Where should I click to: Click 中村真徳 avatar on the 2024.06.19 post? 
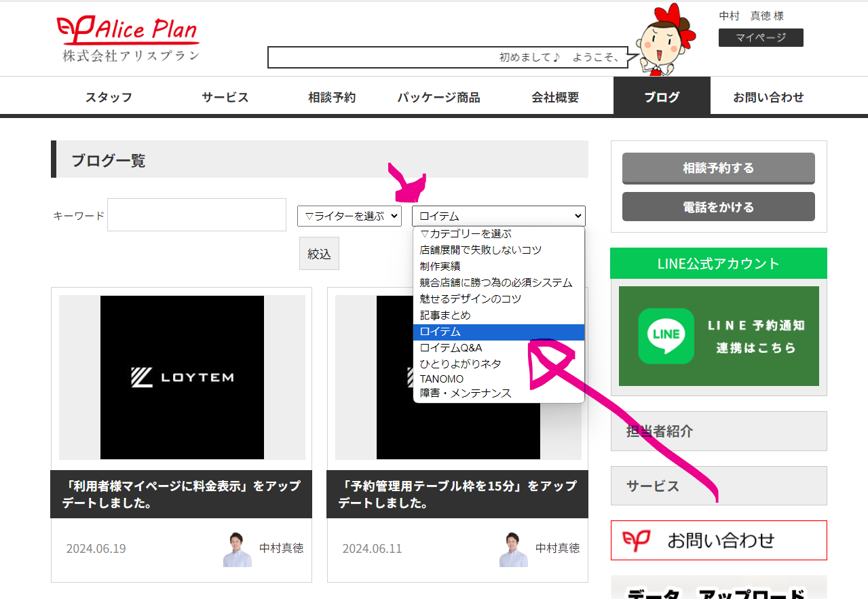tap(238, 549)
